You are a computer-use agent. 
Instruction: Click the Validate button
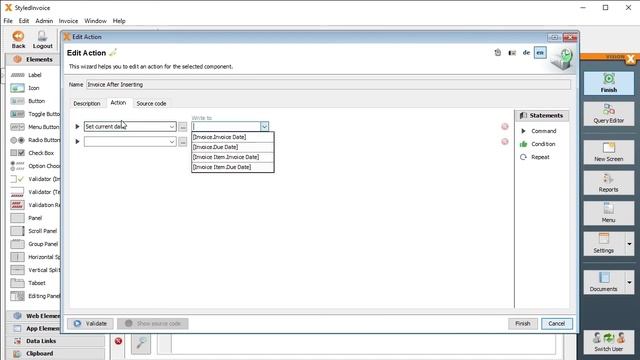coord(90,324)
